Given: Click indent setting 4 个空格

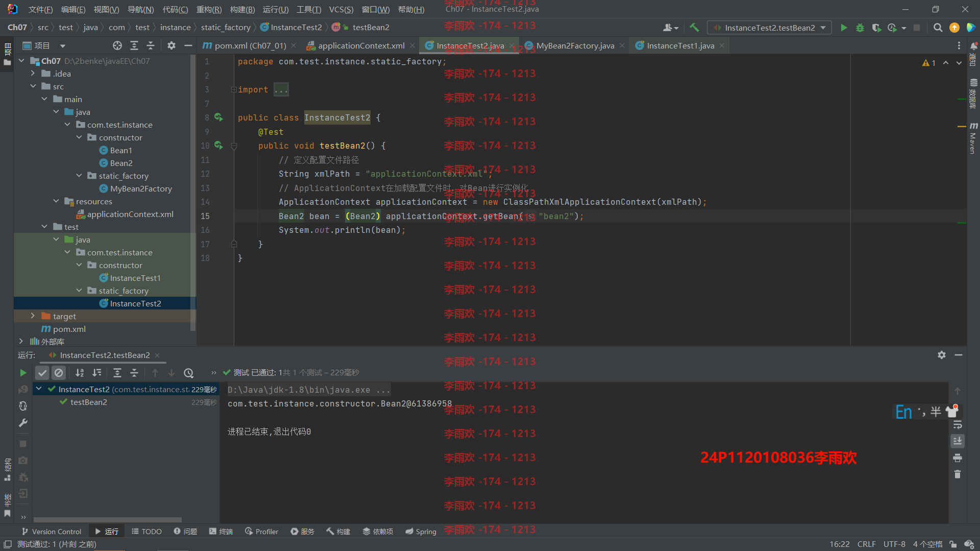Looking at the screenshot, I should [x=927, y=544].
